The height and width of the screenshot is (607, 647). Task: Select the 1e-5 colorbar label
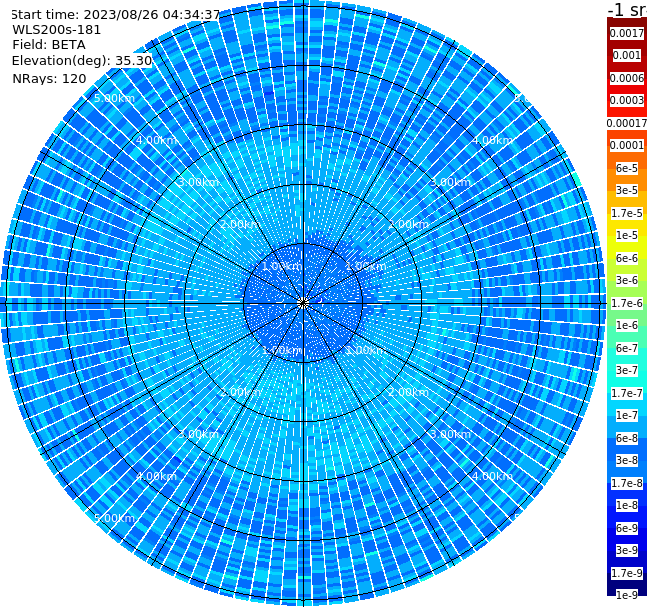click(627, 235)
